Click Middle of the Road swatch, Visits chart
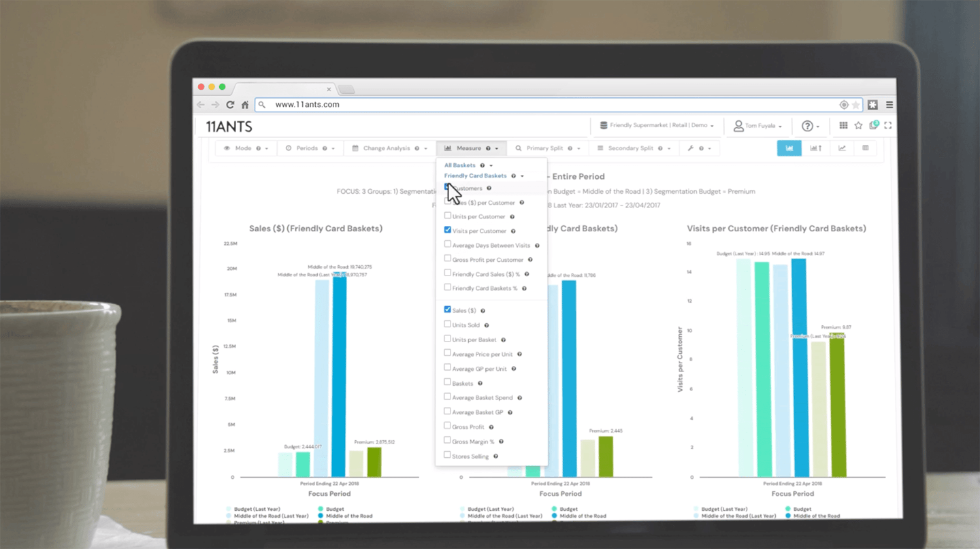This screenshot has height=549, width=980. (788, 516)
